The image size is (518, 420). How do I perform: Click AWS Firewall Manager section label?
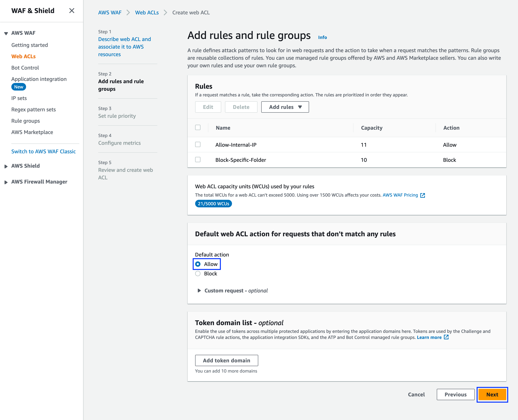pyautogui.click(x=39, y=182)
